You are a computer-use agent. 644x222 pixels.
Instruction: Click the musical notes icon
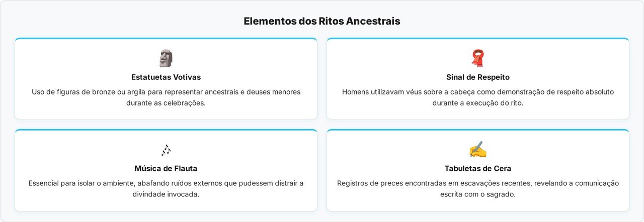click(x=166, y=150)
